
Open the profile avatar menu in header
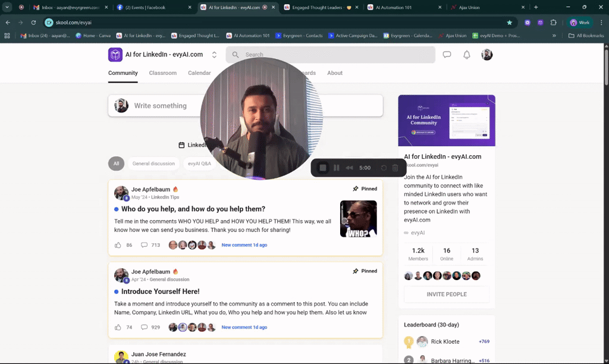pos(486,54)
